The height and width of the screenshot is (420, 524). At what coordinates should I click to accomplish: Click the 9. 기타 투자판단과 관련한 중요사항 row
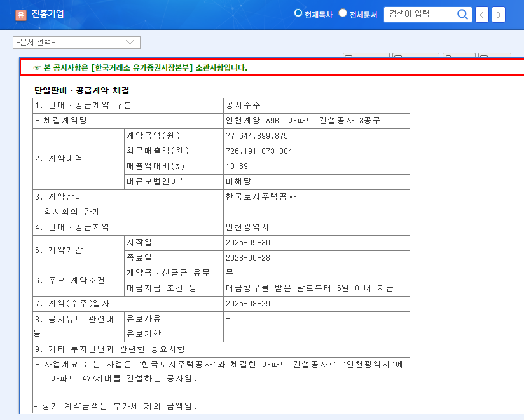(221, 349)
